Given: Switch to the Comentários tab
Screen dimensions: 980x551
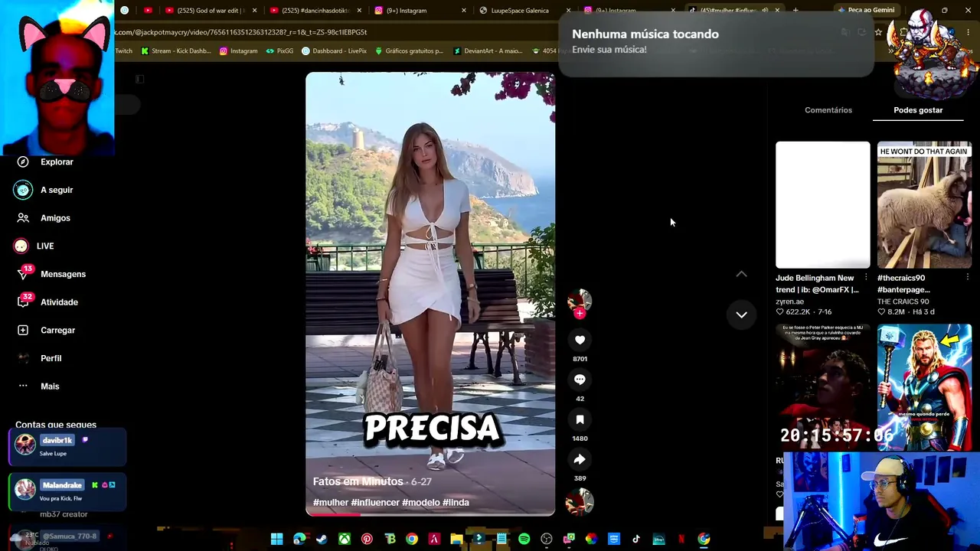Looking at the screenshot, I should click(x=828, y=110).
